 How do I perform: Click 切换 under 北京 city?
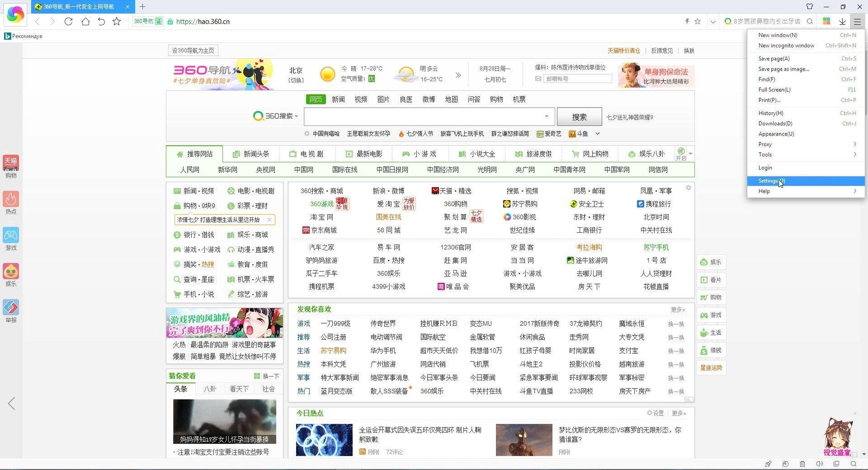(x=296, y=80)
